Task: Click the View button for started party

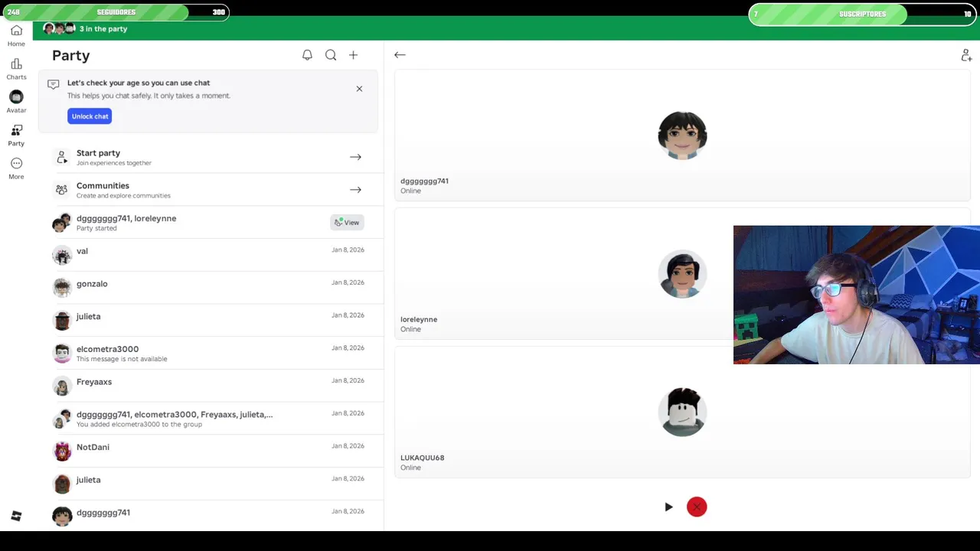Action: pyautogui.click(x=347, y=223)
